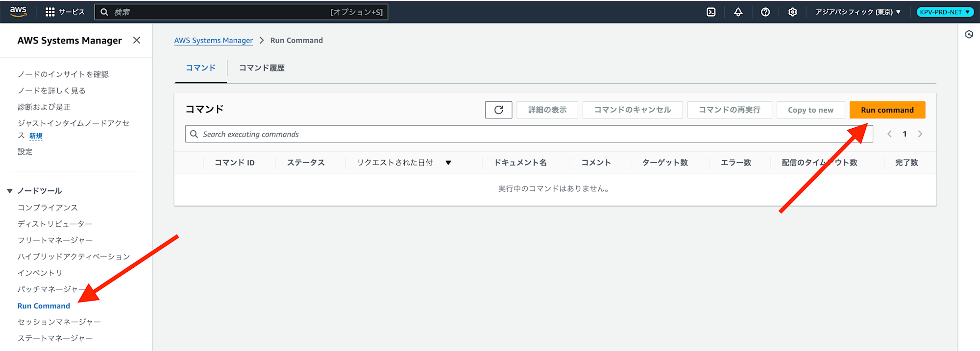
Task: Click the 詳細の表示 button
Action: (547, 110)
